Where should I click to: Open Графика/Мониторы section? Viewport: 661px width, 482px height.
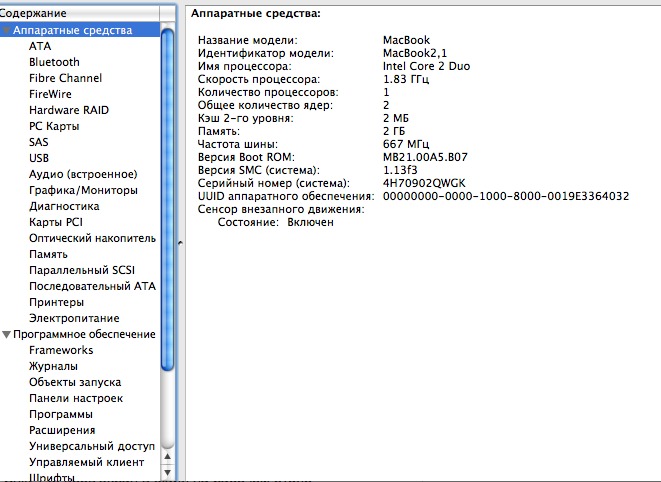click(x=83, y=190)
